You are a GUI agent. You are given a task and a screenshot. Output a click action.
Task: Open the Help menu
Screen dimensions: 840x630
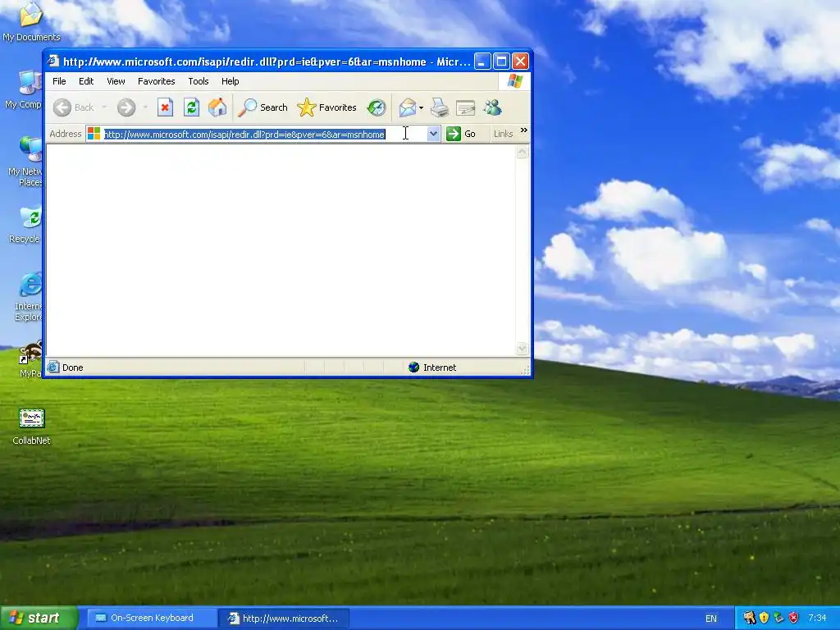(x=230, y=81)
